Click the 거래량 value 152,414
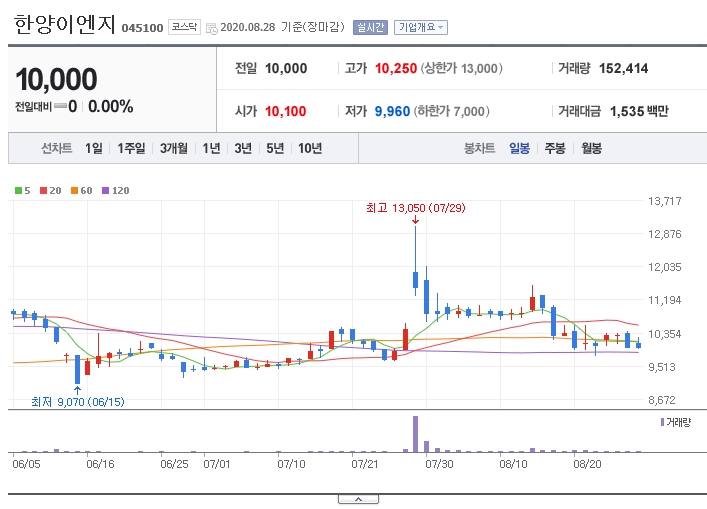Image resolution: width=707 pixels, height=509 pixels. (x=623, y=69)
